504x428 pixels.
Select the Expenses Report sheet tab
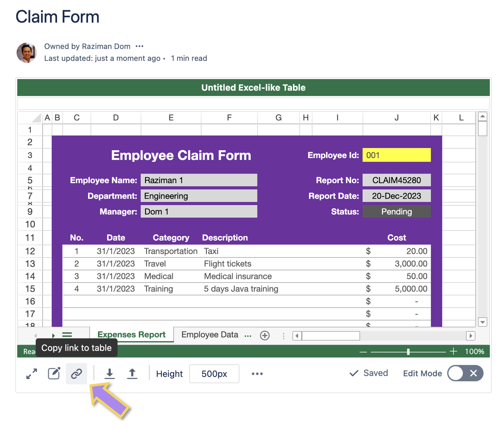tap(131, 335)
